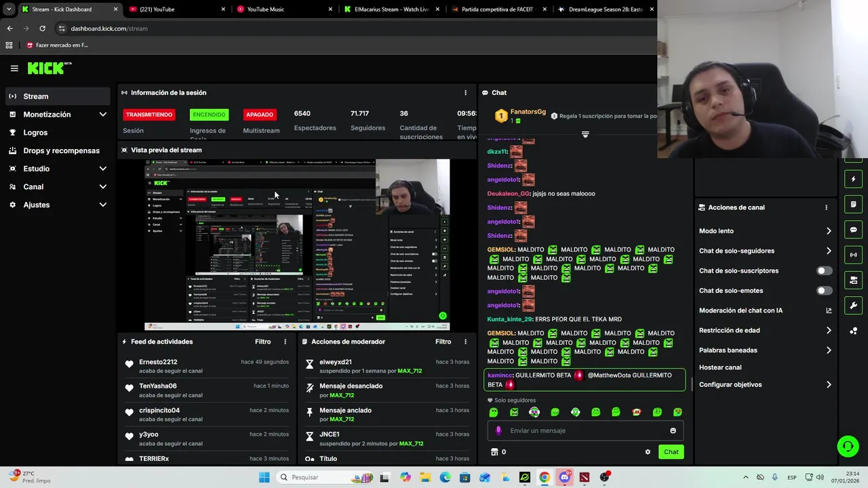Open Filtro in Feed de actividades
The width and height of the screenshot is (868, 488).
pos(262,342)
